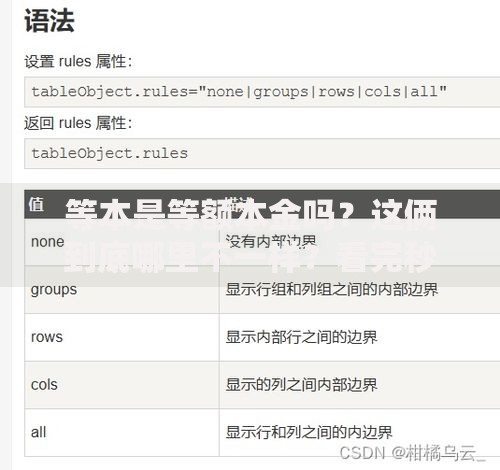Viewport: 500px width, 470px height.
Task: Select the rows value cell
Action: (122, 337)
